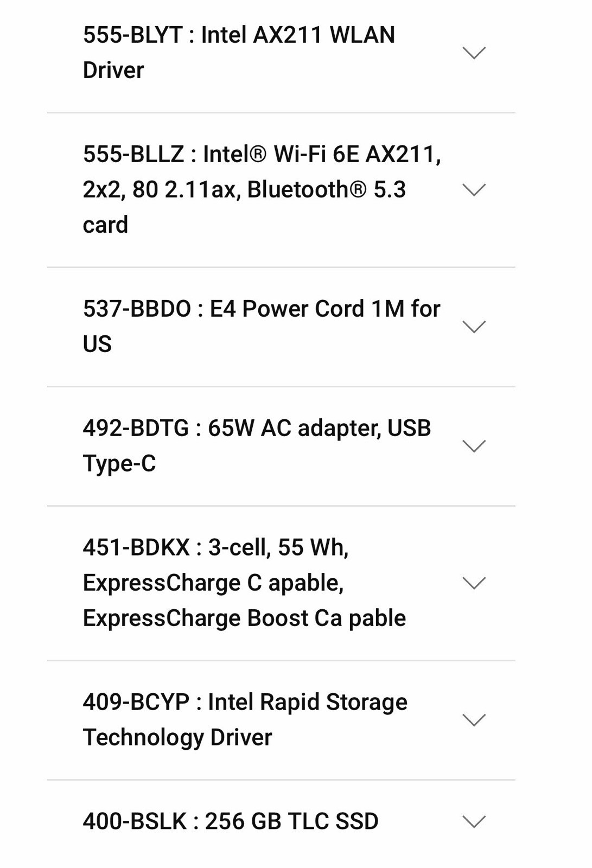Image resolution: width=592 pixels, height=868 pixels.
Task: Click part number 537-BBDO
Action: pos(137,309)
